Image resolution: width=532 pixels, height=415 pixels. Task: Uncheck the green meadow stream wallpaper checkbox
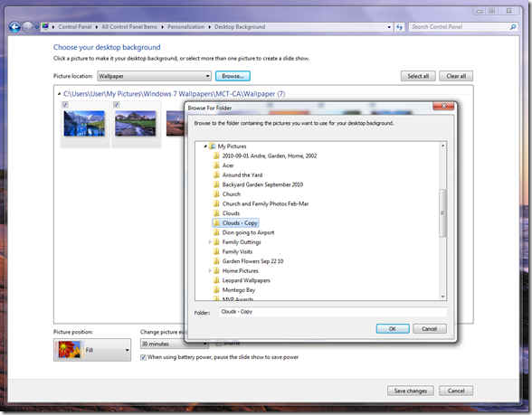pos(117,105)
